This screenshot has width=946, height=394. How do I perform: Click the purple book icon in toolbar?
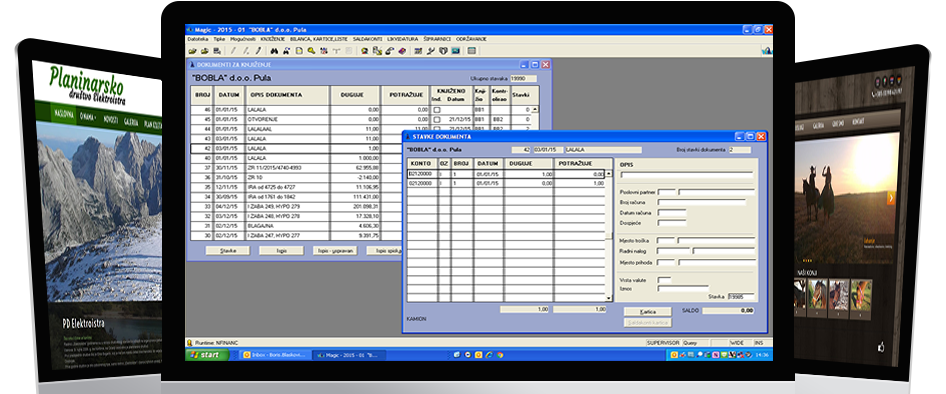(402, 51)
